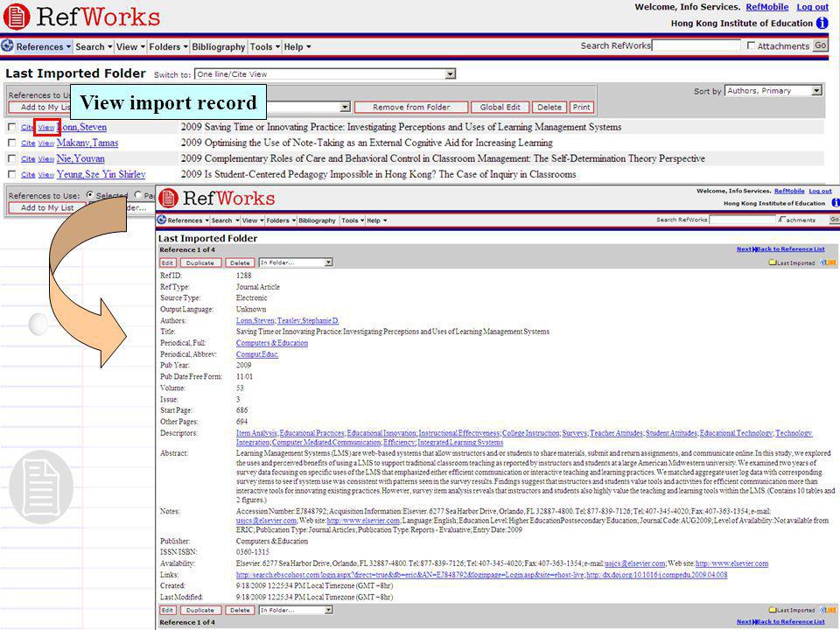Click the bottom Edit button in the record view
The height and width of the screenshot is (630, 840).
pos(168,610)
